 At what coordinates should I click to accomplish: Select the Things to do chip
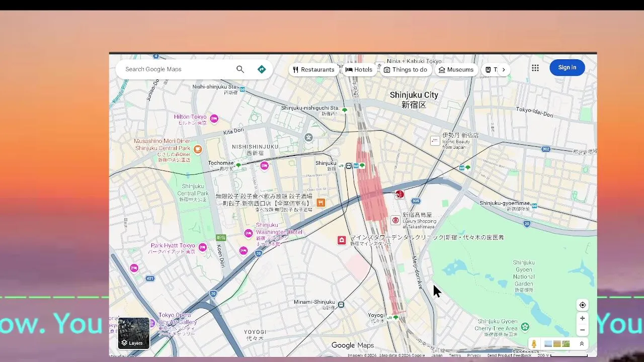(x=406, y=70)
